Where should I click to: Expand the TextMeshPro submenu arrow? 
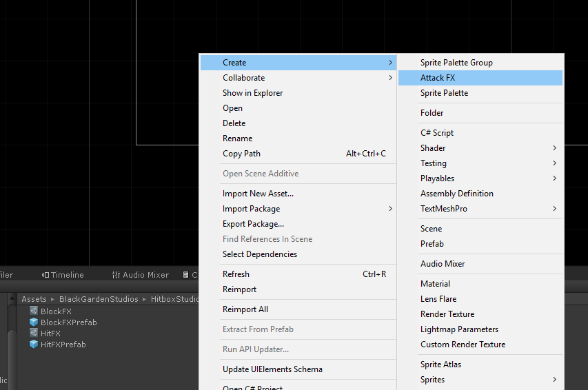coord(555,209)
